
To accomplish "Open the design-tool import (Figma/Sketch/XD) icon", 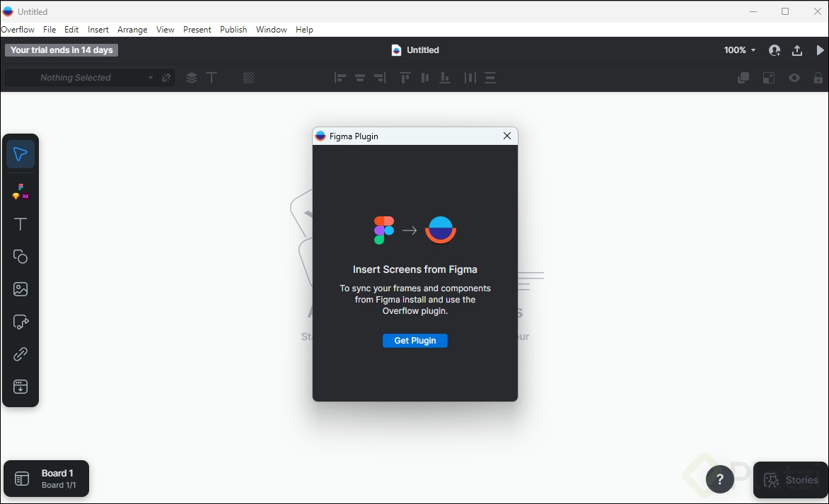I will (21, 192).
